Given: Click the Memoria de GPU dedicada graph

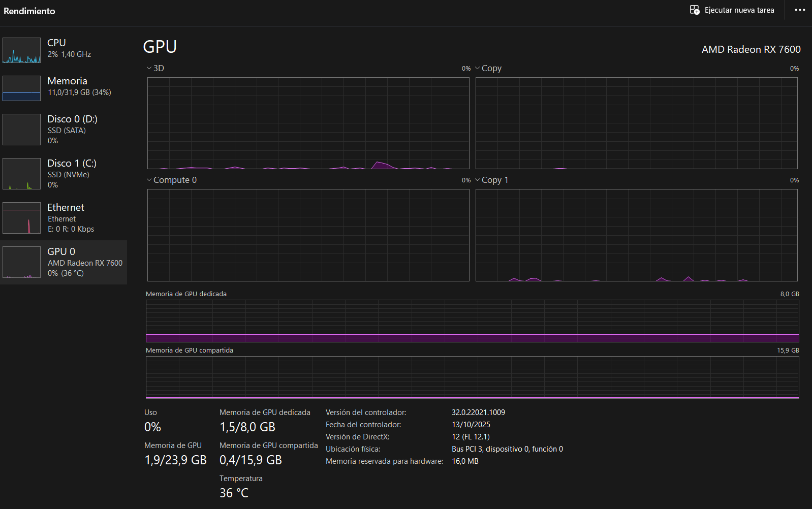Looking at the screenshot, I should [472, 321].
